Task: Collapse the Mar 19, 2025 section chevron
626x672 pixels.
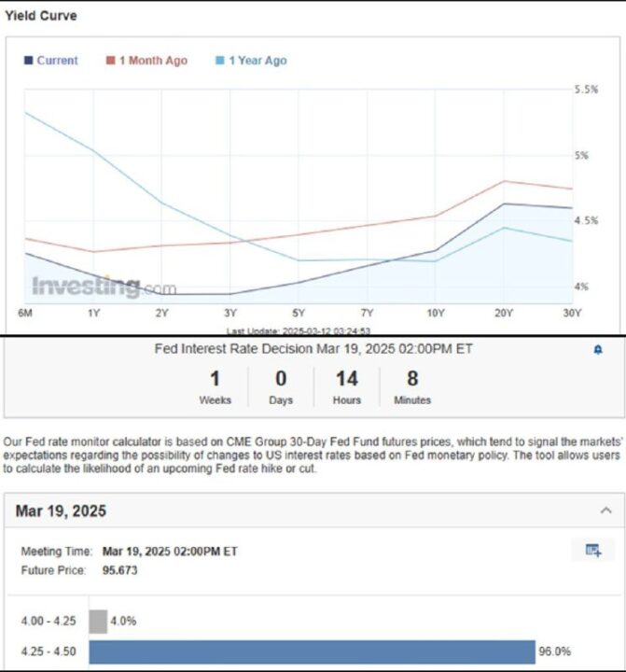Action: pos(605,511)
